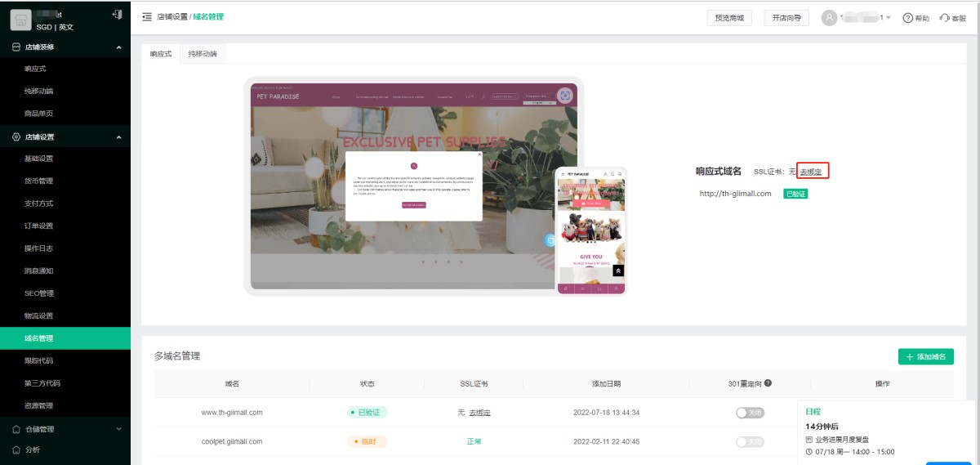Open 客服 customer service headset icon

pyautogui.click(x=944, y=18)
